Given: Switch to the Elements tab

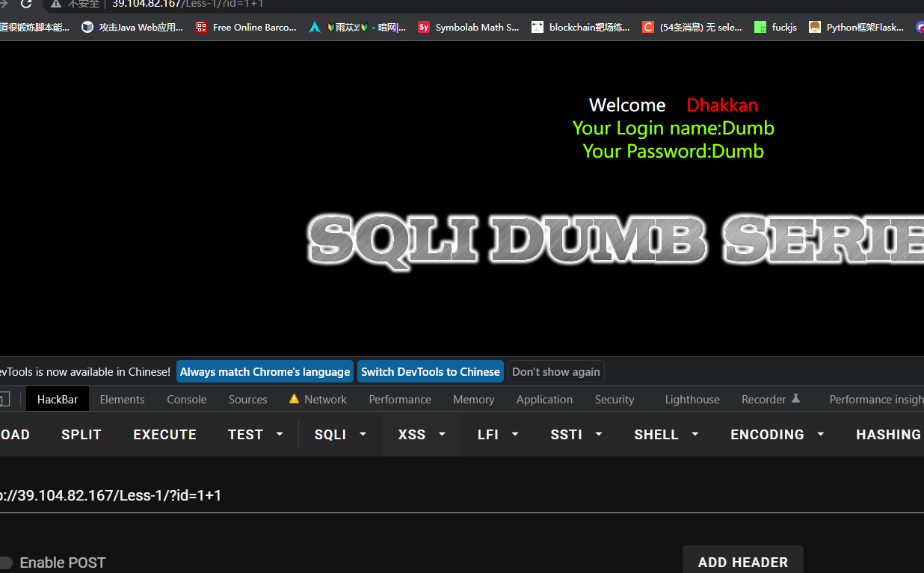Looking at the screenshot, I should 122,399.
